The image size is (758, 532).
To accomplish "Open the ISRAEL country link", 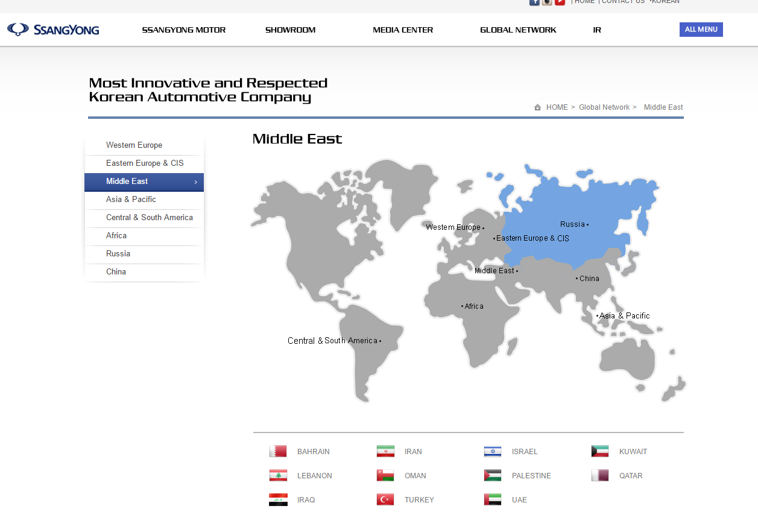I will point(525,452).
